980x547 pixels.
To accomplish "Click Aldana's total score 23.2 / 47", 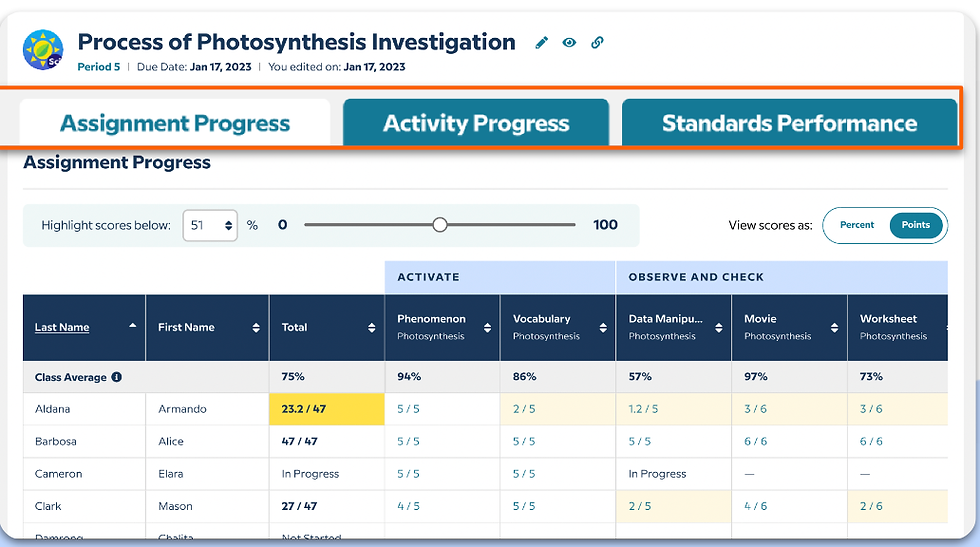I will click(303, 409).
